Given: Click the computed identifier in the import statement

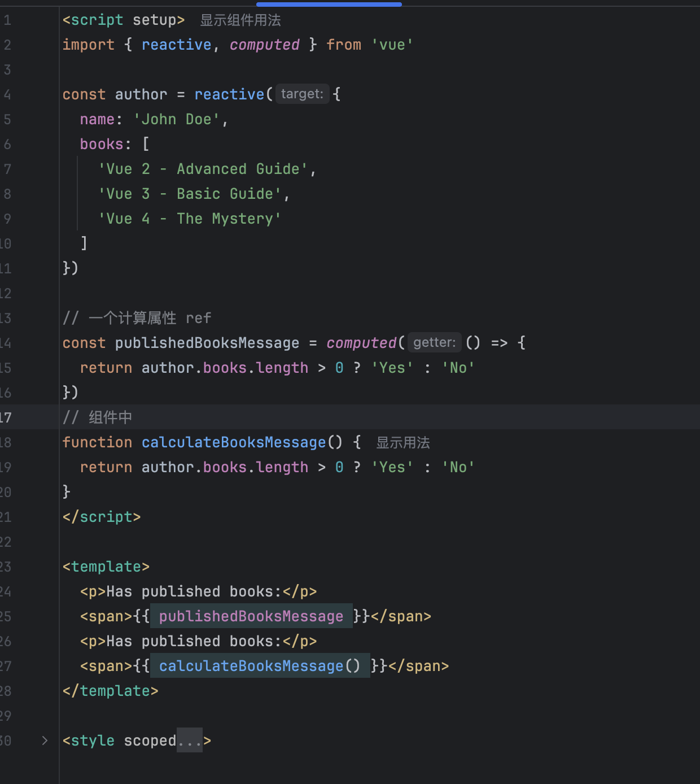Looking at the screenshot, I should point(264,45).
